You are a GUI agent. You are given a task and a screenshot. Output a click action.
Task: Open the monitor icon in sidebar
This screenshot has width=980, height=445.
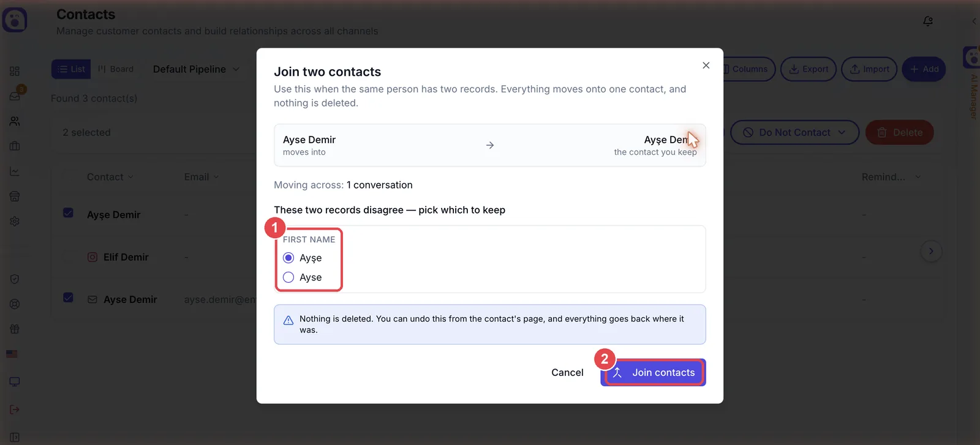[x=15, y=382]
